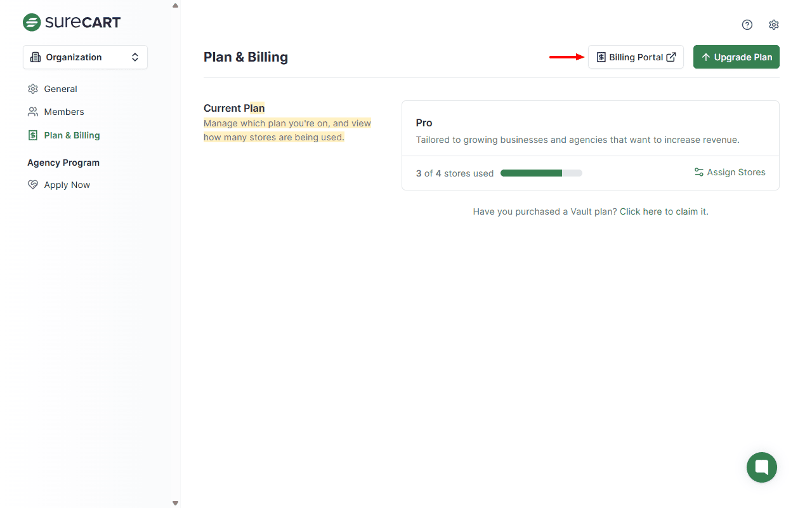The width and height of the screenshot is (812, 508).
Task: Click the sidebar scrollbar up arrow
Action: click(x=175, y=5)
